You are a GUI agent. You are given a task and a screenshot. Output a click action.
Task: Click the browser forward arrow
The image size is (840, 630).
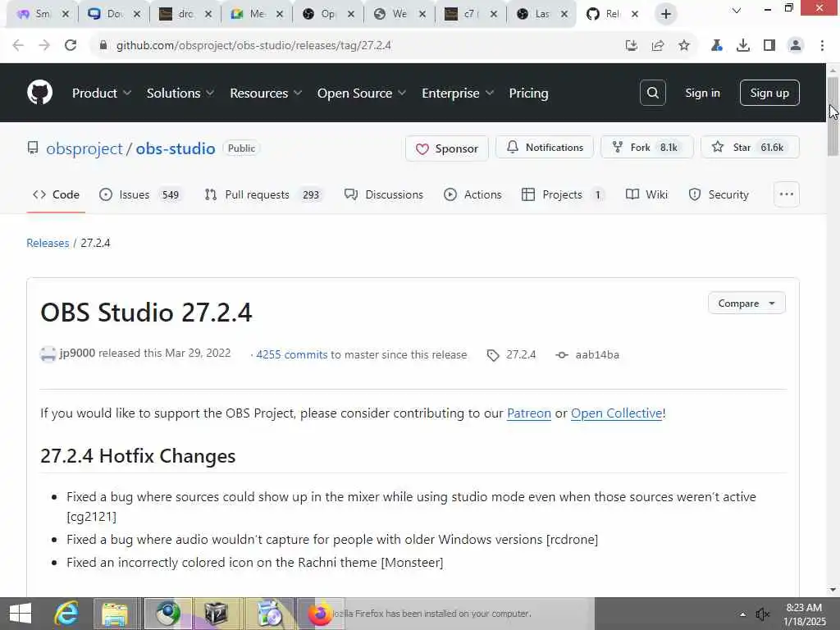tap(44, 46)
